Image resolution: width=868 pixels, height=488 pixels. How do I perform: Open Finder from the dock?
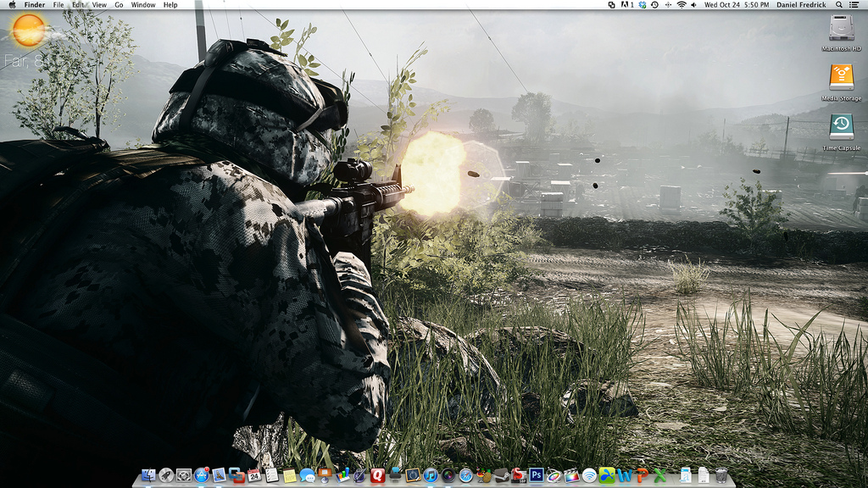148,475
